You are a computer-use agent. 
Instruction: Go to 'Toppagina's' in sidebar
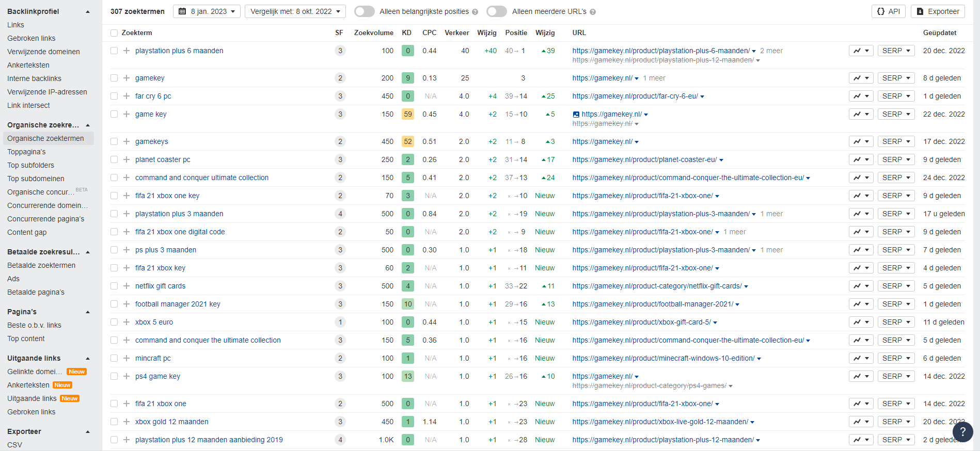tap(26, 152)
